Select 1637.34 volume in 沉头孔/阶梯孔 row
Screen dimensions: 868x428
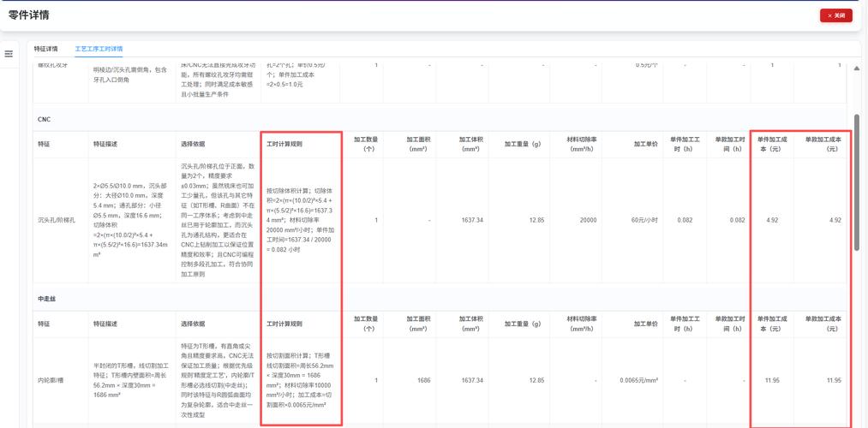[x=472, y=220]
